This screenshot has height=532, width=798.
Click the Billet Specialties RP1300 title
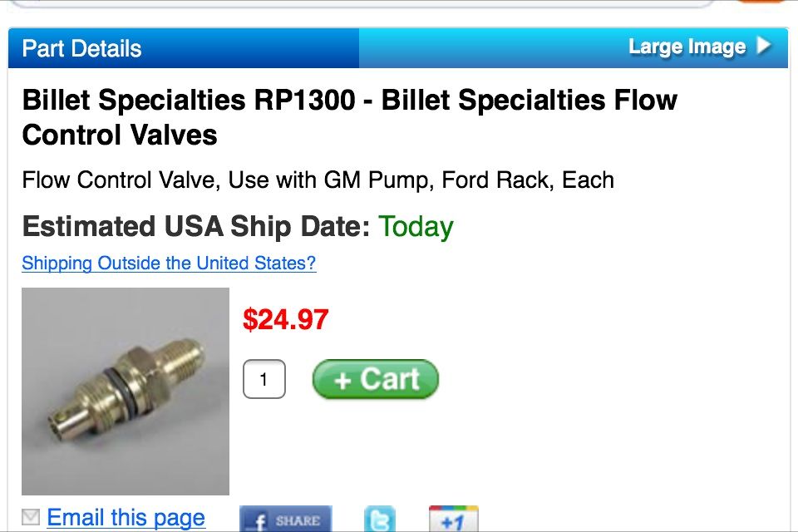point(349,117)
